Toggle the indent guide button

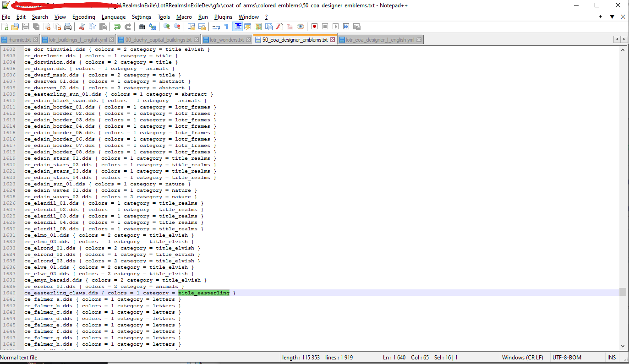pyautogui.click(x=238, y=27)
